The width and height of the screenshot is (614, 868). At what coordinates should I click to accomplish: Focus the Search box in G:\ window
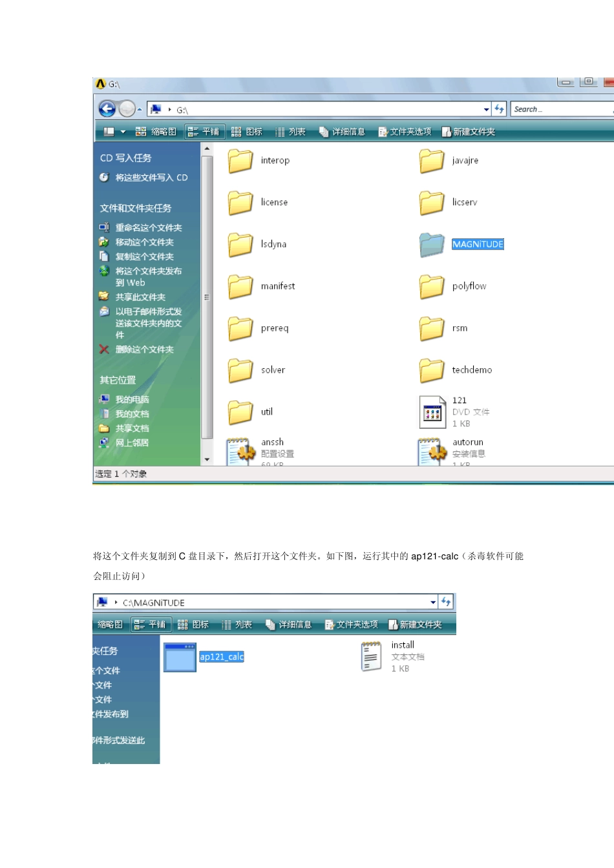tap(561, 109)
